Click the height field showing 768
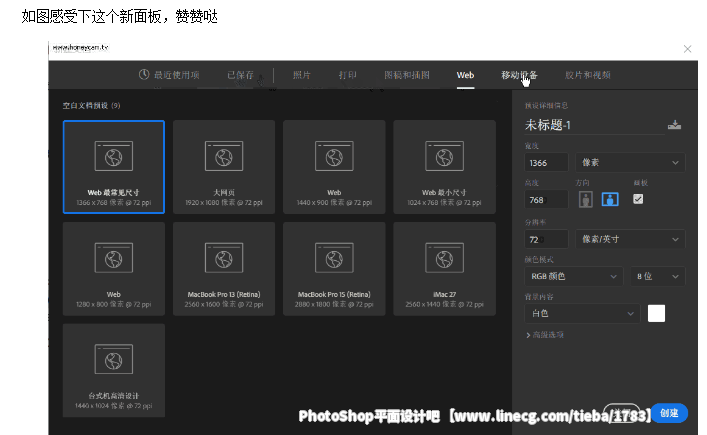 [546, 200]
